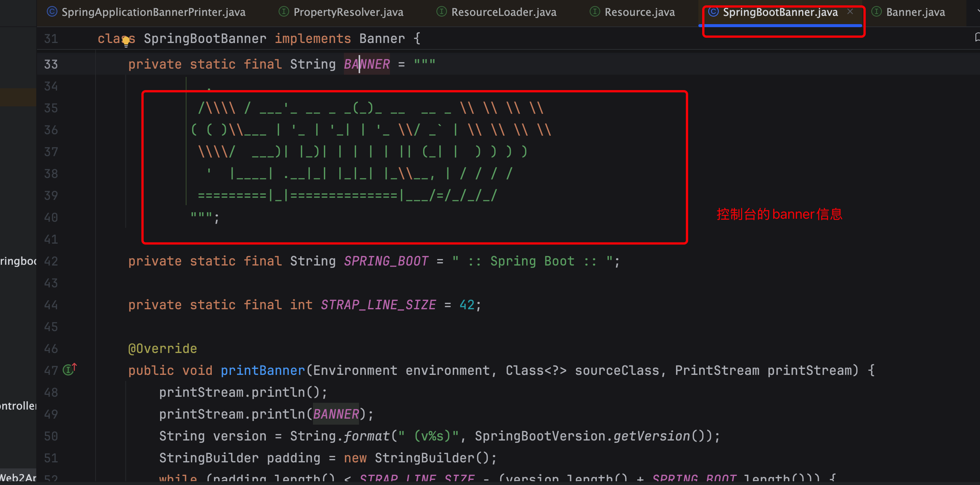Screen dimensions: 980x485
Task: Open the PropertyResolver.java tab
Action: (x=348, y=12)
